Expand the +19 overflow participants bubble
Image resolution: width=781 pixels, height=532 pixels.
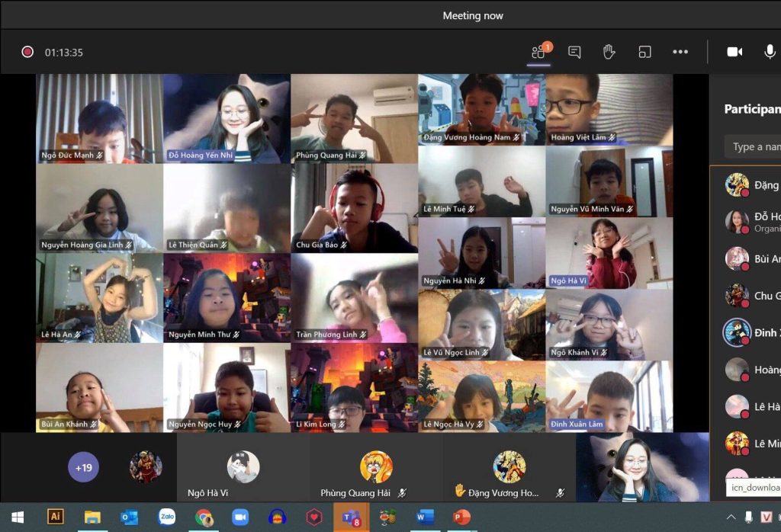pos(84,467)
